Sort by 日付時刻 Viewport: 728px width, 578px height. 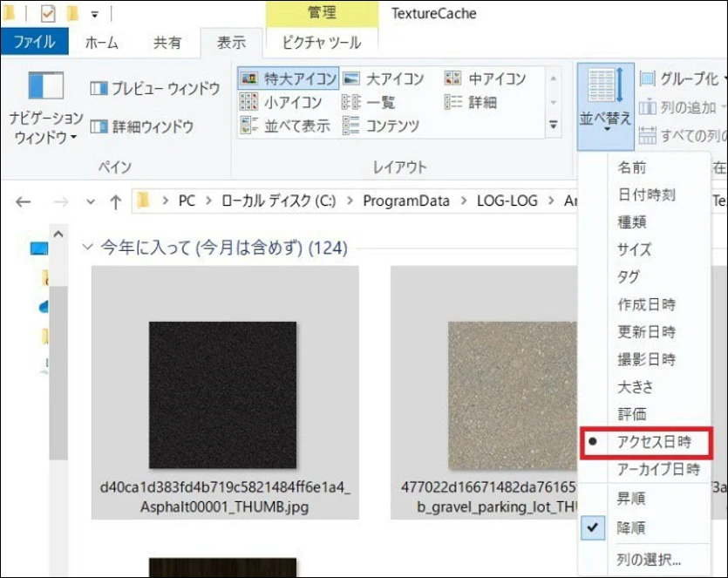[645, 194]
